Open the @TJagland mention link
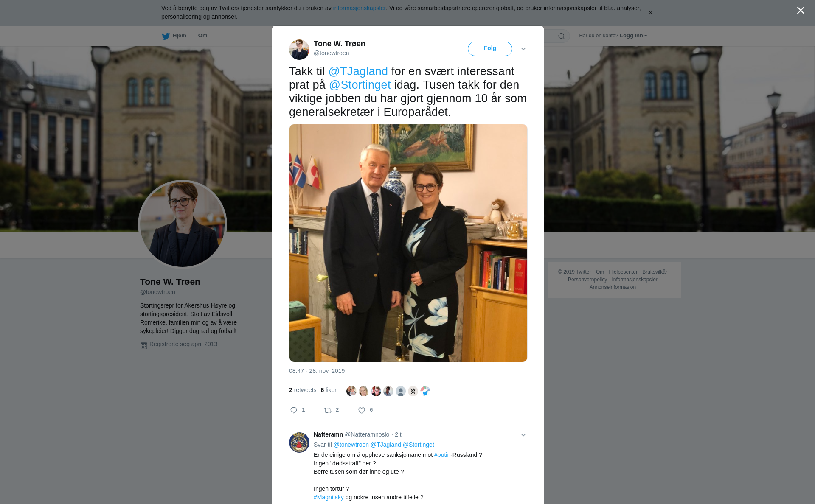The height and width of the screenshot is (504, 815). 358,71
